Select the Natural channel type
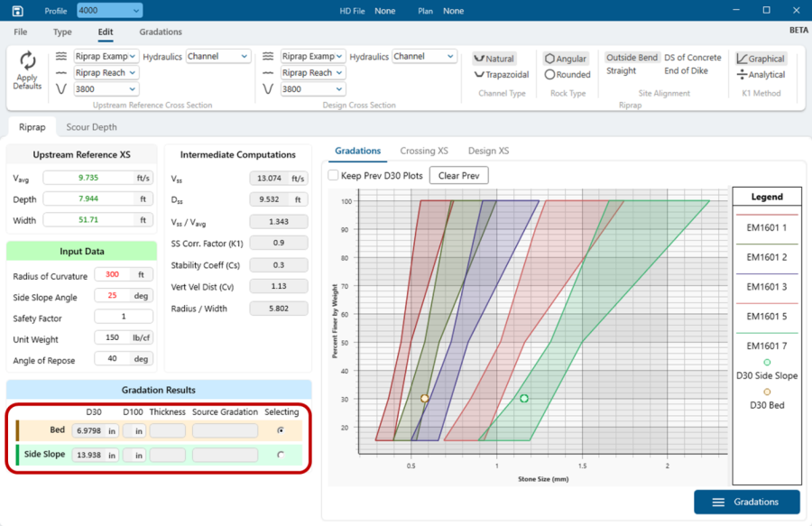Image resolution: width=812 pixels, height=526 pixels. pyautogui.click(x=494, y=59)
